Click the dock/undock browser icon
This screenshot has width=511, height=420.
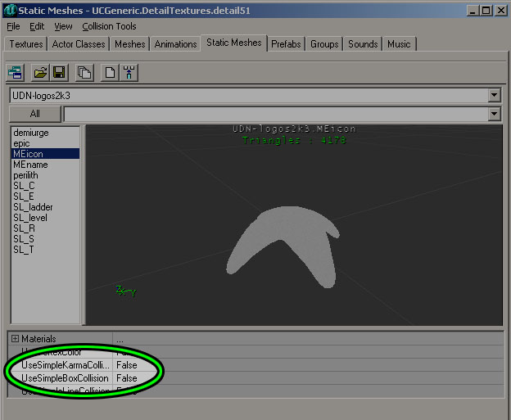tap(15, 72)
